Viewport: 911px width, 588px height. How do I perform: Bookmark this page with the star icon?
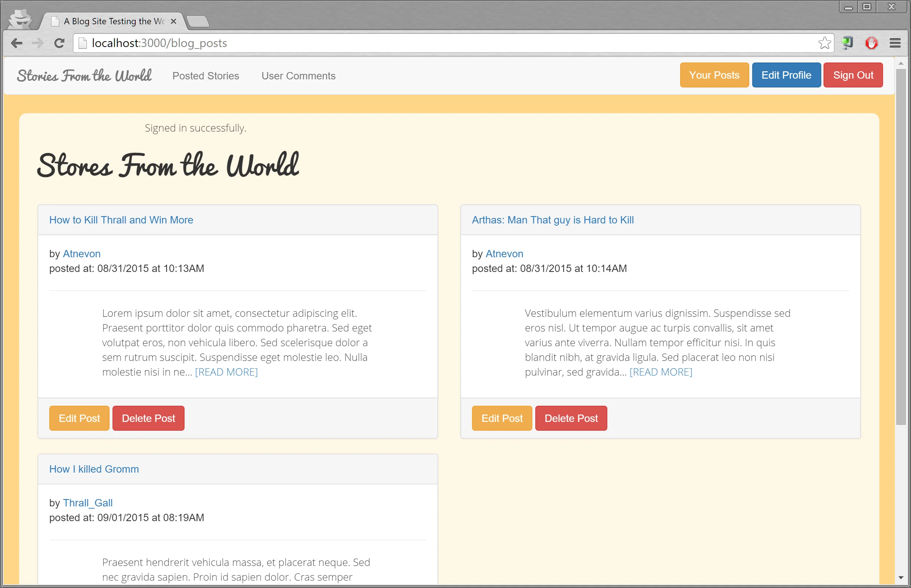point(824,43)
